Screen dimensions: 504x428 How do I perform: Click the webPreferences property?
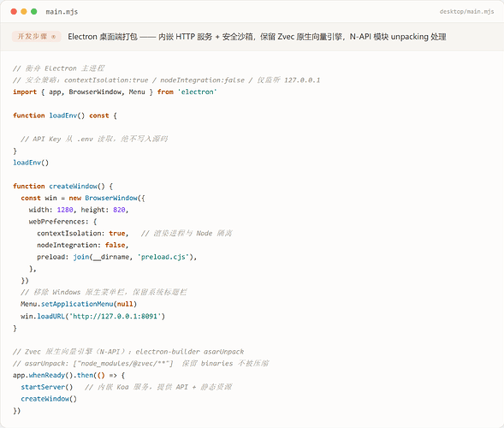[58, 222]
